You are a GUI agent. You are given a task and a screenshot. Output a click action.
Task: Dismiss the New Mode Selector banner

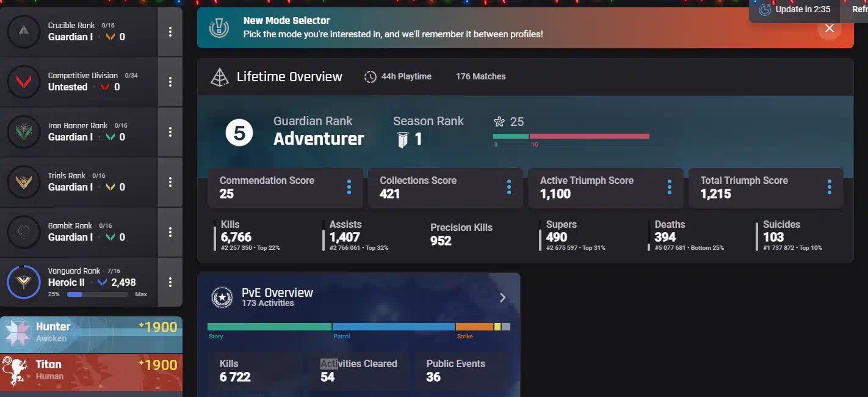point(829,28)
